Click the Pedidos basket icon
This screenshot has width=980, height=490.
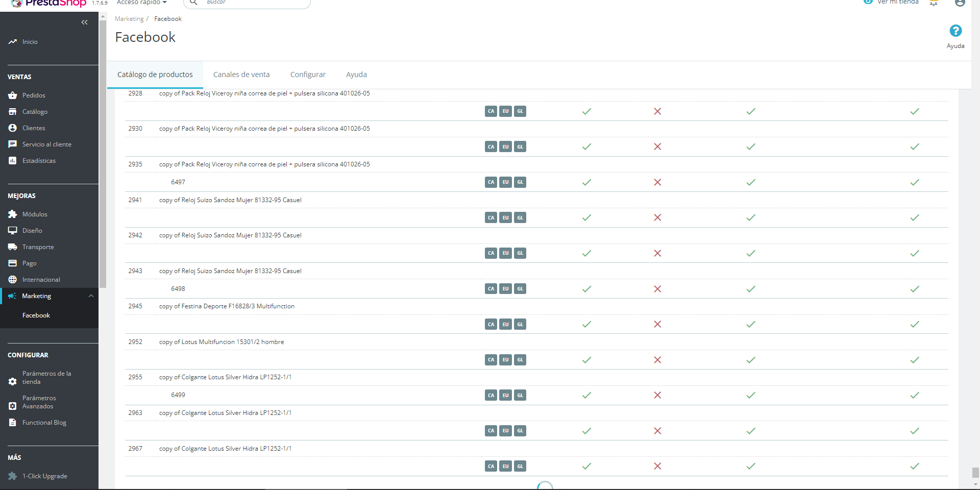pyautogui.click(x=13, y=95)
